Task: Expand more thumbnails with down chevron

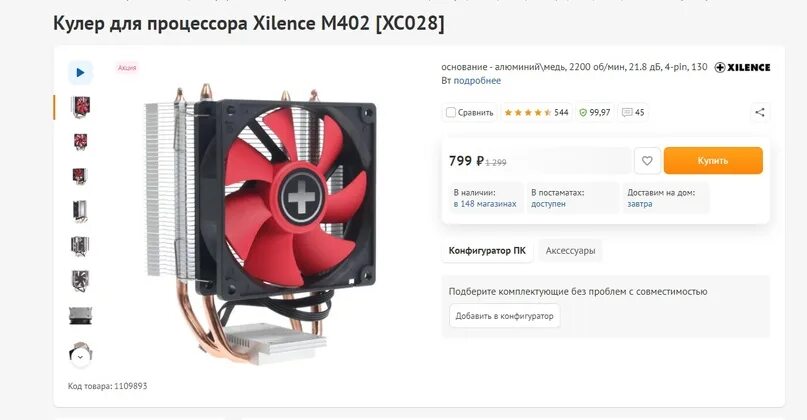Action: (80, 357)
